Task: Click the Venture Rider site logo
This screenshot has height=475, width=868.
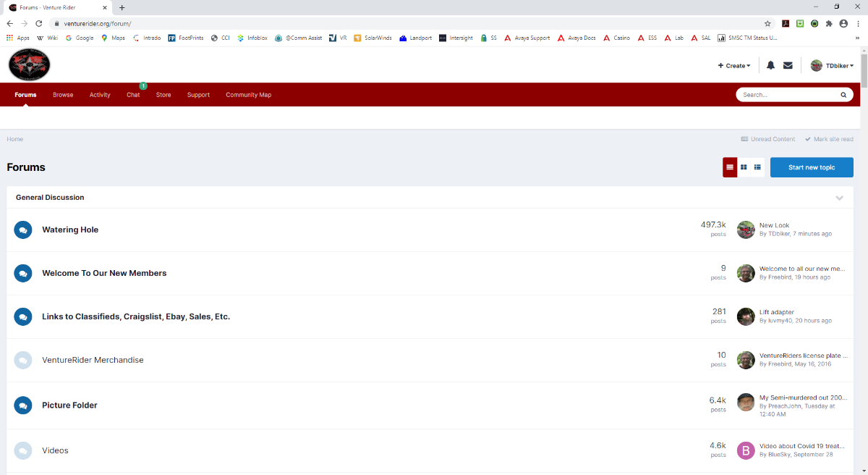Action: [x=29, y=65]
